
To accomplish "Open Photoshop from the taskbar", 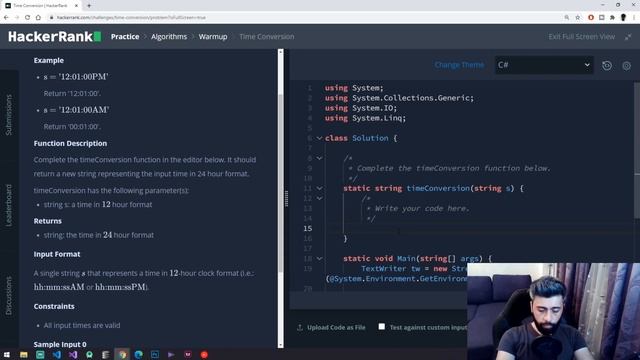I will 155,355.
